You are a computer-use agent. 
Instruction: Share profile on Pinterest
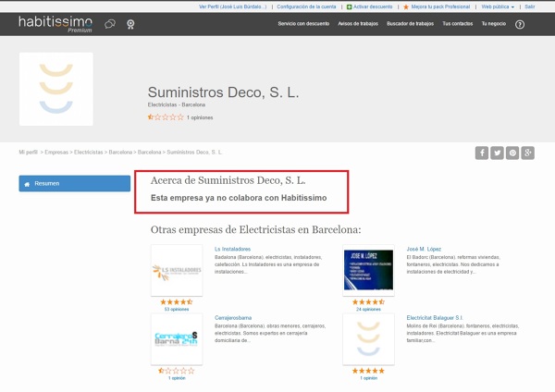pyautogui.click(x=512, y=153)
